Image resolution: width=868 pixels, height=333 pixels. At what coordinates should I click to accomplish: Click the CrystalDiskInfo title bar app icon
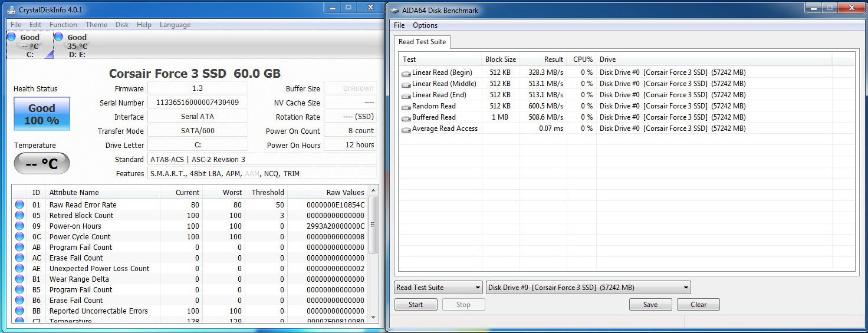tap(11, 10)
